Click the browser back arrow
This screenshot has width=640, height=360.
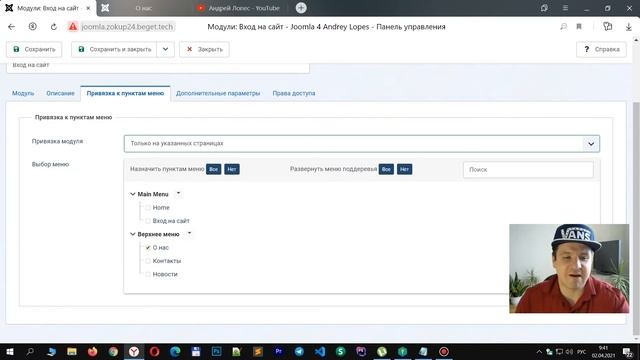click(11, 27)
